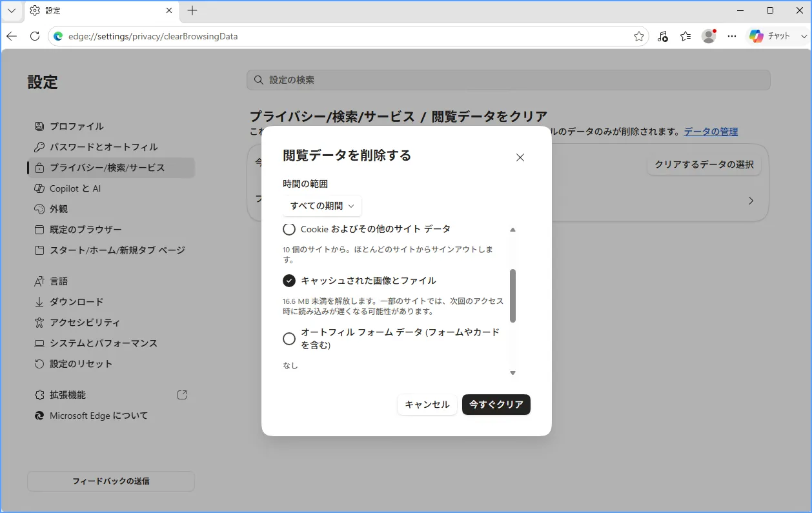This screenshot has width=812, height=513.
Task: Click フィードバックの送信 button
Action: [x=110, y=481]
